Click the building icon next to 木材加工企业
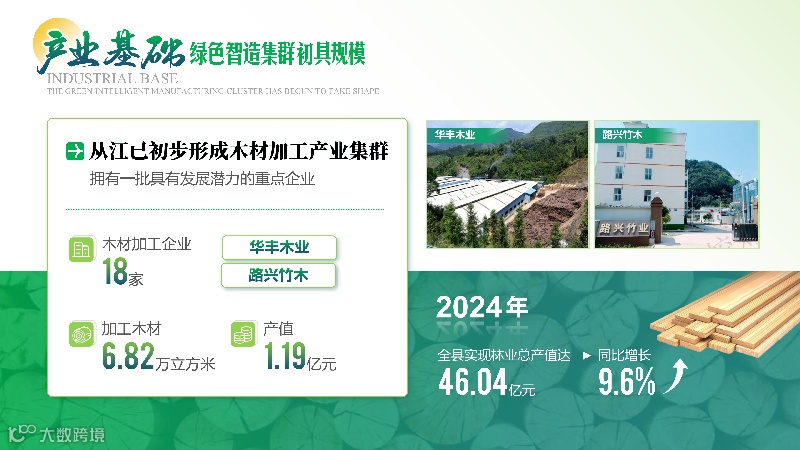 pos(82,249)
